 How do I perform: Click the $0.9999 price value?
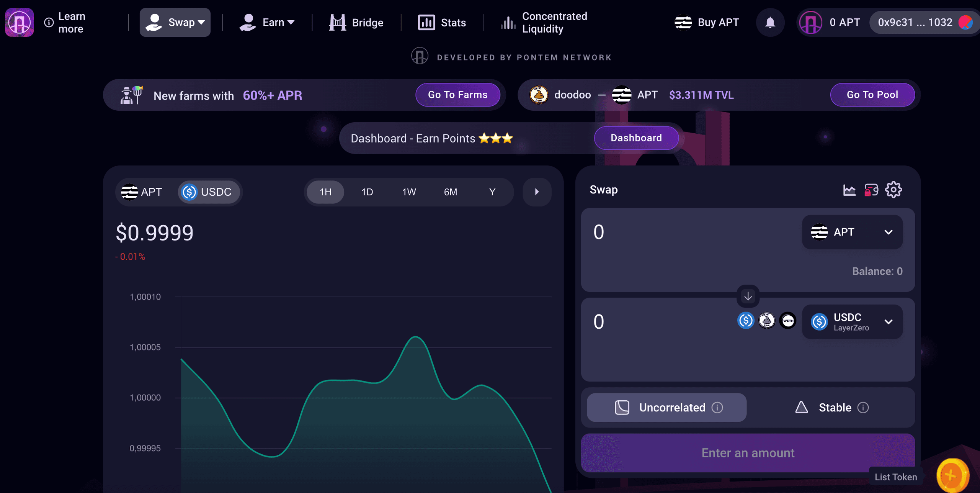pyautogui.click(x=155, y=233)
